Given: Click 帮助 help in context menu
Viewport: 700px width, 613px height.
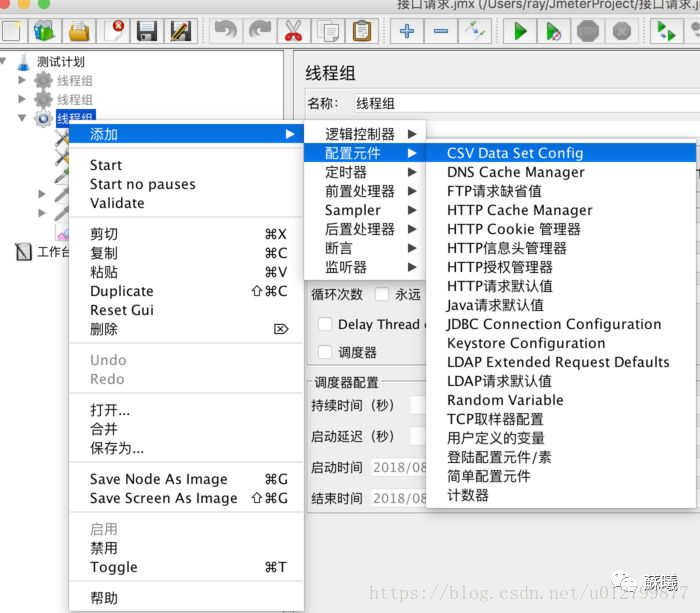Looking at the screenshot, I should (187, 598).
